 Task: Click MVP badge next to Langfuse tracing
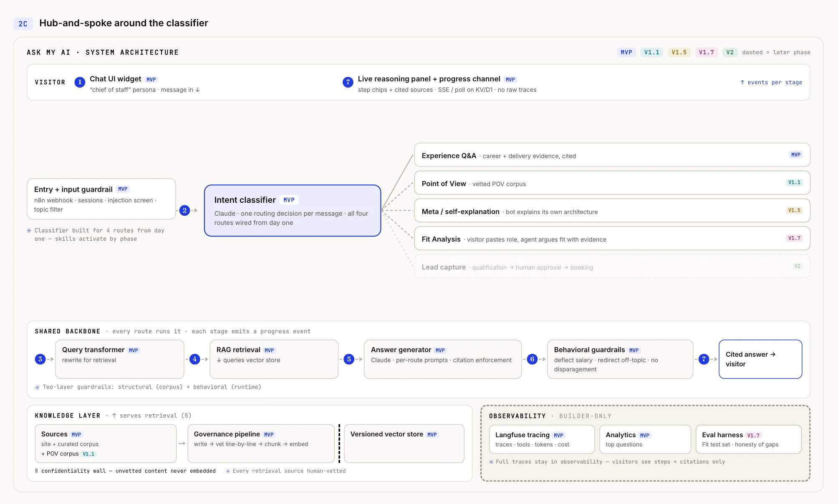tap(558, 436)
